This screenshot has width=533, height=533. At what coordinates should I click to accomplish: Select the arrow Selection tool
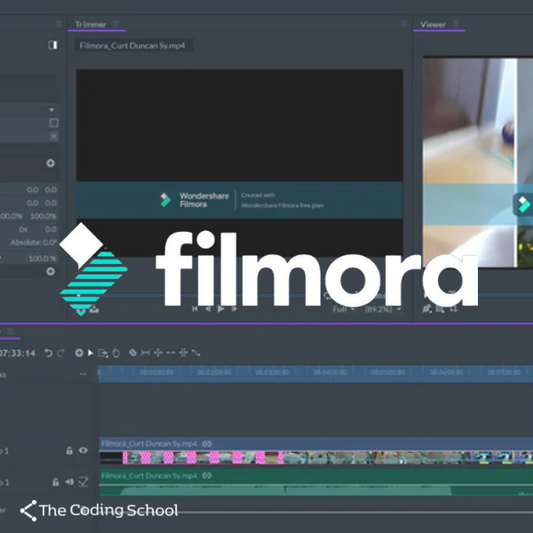(90, 353)
